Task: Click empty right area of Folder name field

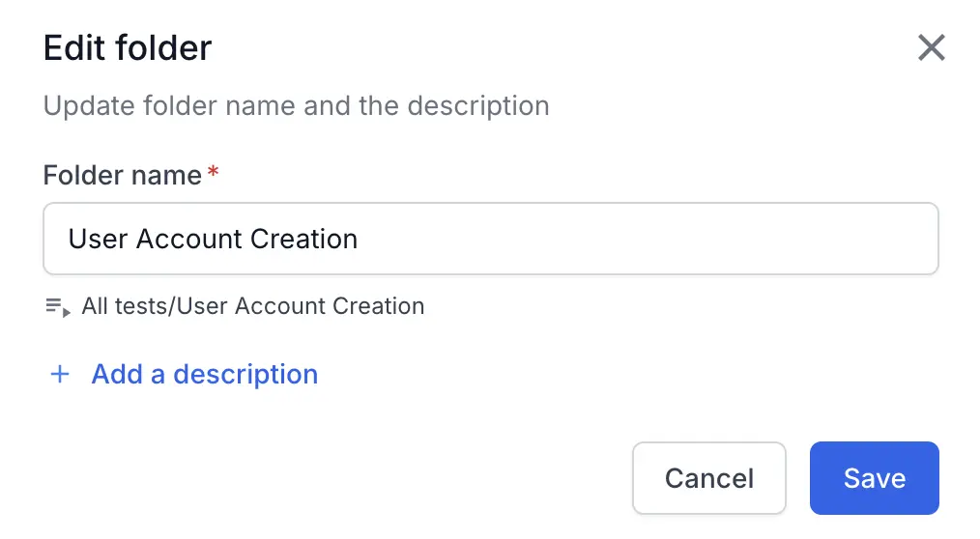Action: click(725, 239)
